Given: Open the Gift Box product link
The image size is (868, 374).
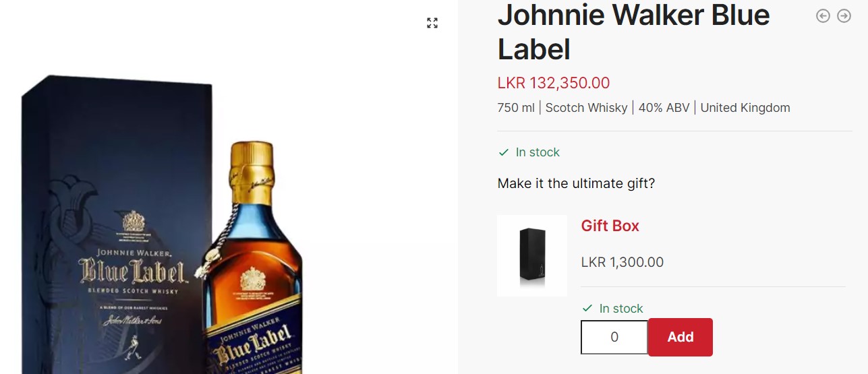Looking at the screenshot, I should tap(610, 226).
